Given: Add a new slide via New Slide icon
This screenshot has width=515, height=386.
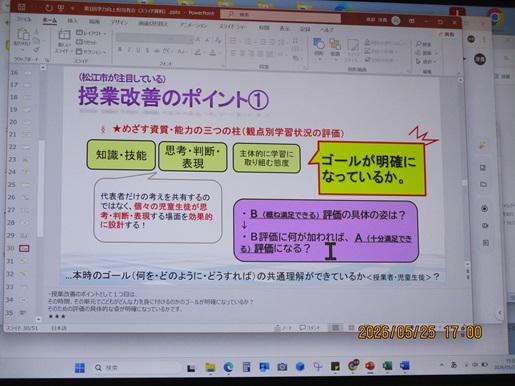Looking at the screenshot, I should (64, 35).
